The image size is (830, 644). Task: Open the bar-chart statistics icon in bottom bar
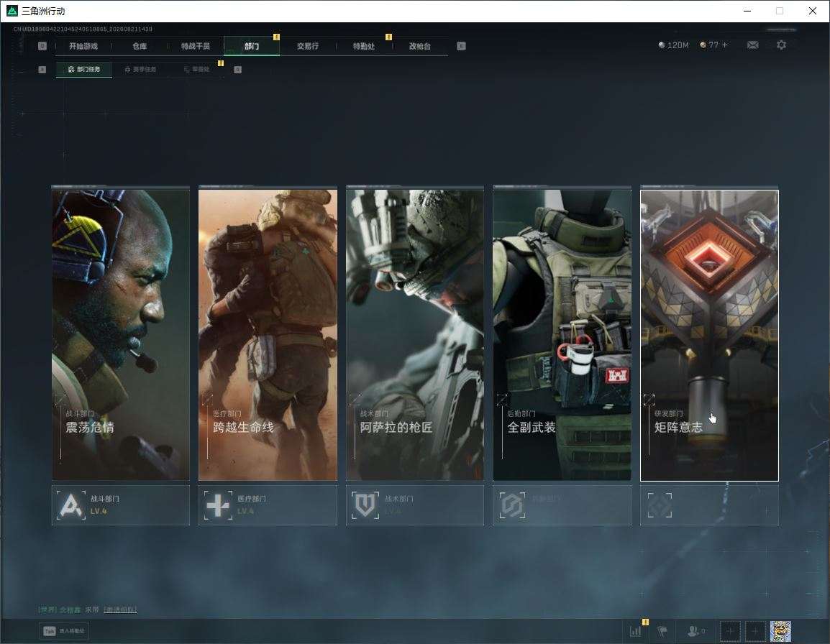click(635, 631)
